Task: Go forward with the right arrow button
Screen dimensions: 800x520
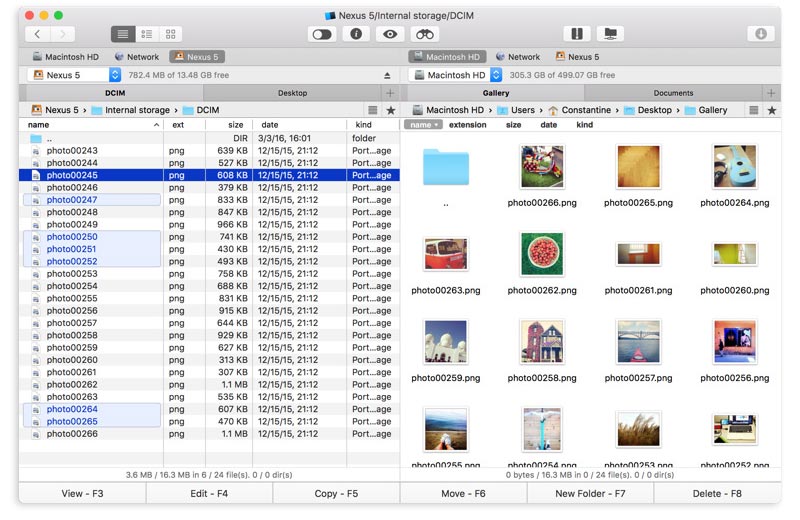Action: (x=62, y=34)
